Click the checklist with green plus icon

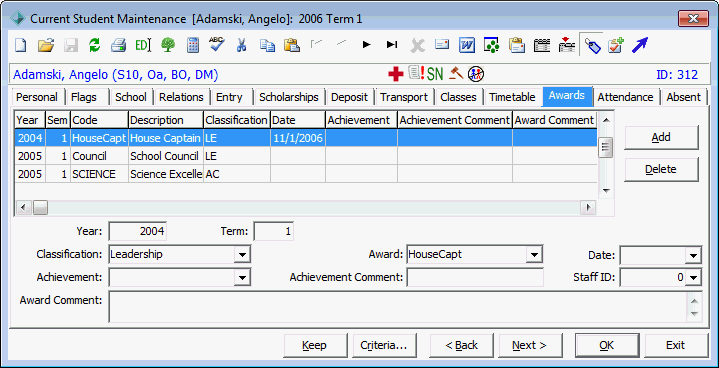tap(616, 45)
